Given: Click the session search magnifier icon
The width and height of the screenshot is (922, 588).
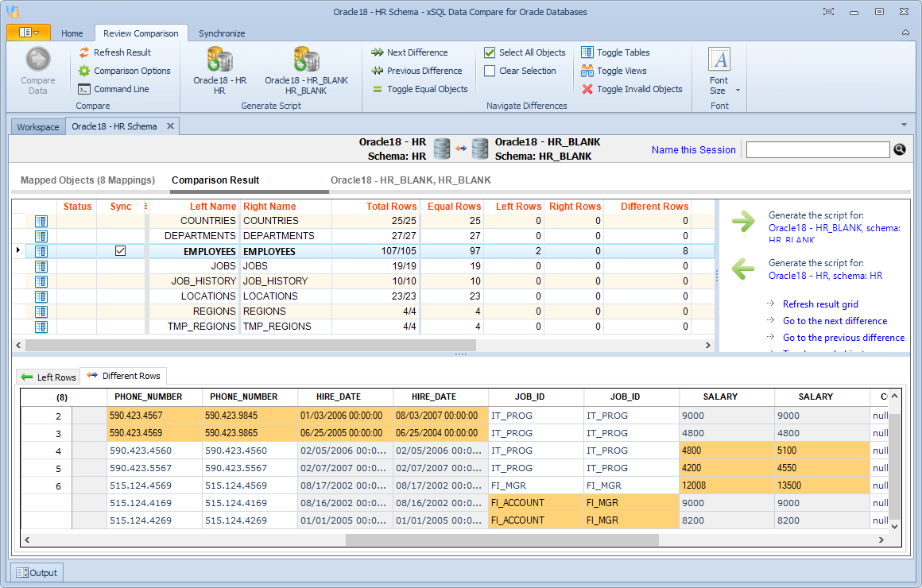Looking at the screenshot, I should point(899,149).
